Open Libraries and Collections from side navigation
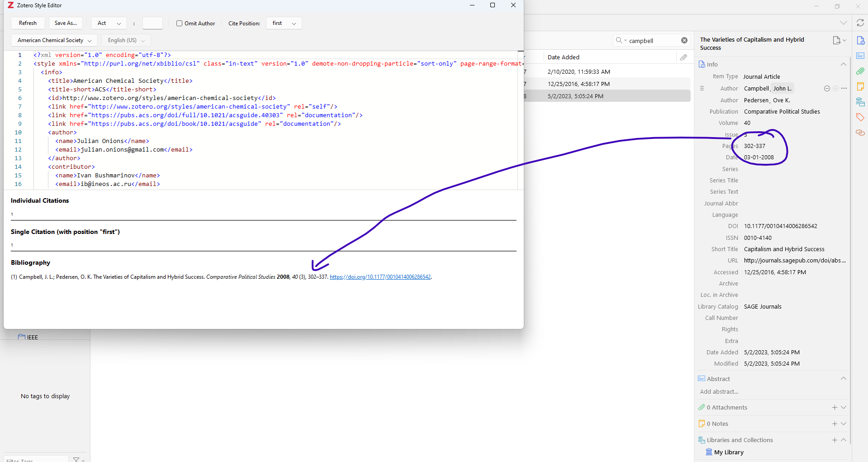 tap(860, 102)
